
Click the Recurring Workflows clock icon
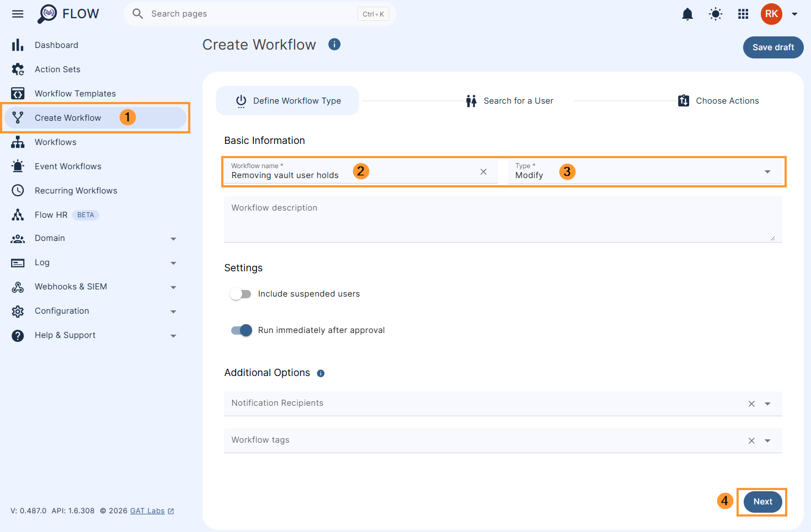pyautogui.click(x=18, y=190)
